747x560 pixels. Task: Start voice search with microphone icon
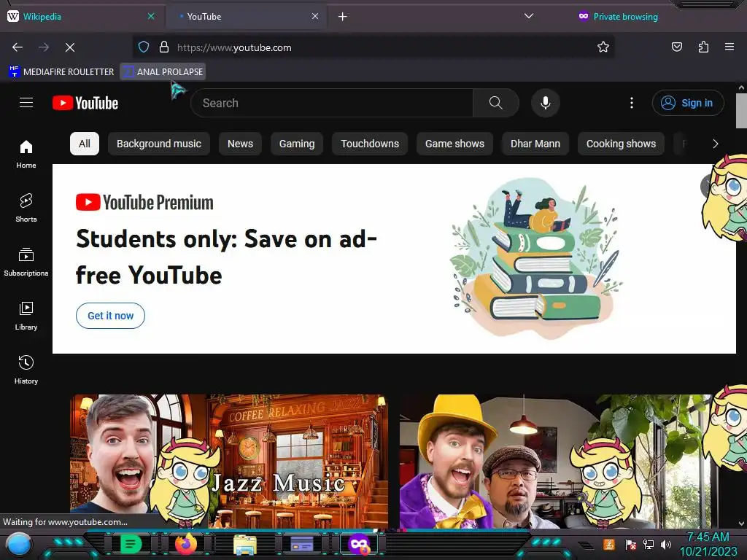(x=546, y=103)
